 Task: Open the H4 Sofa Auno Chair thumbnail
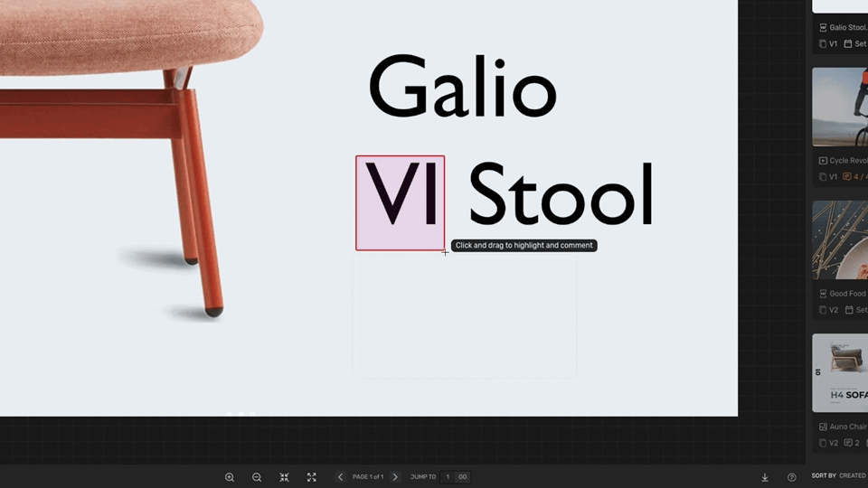(x=840, y=372)
